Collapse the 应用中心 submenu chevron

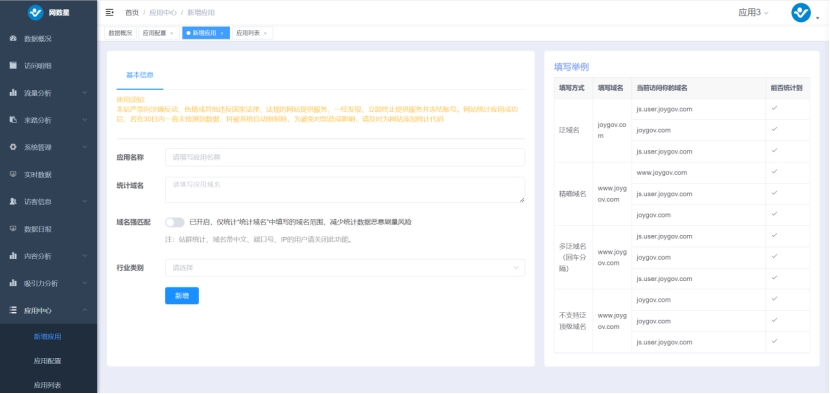(x=85, y=310)
